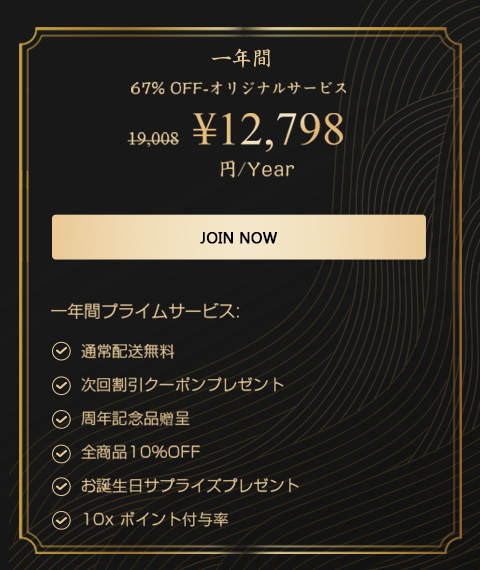Select the 次回割引クーポンプレゼント benefit text
The height and width of the screenshot is (570, 480).
[x=183, y=385]
